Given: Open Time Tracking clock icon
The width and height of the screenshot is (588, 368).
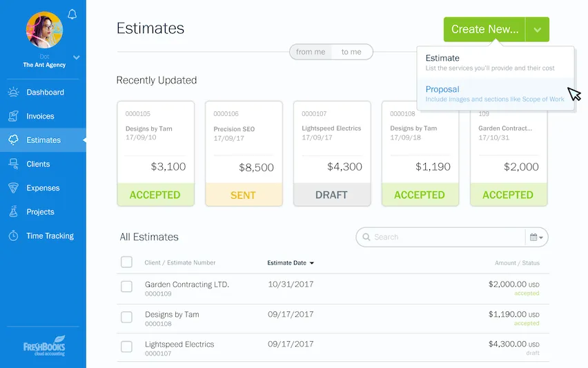Looking at the screenshot, I should [x=13, y=236].
